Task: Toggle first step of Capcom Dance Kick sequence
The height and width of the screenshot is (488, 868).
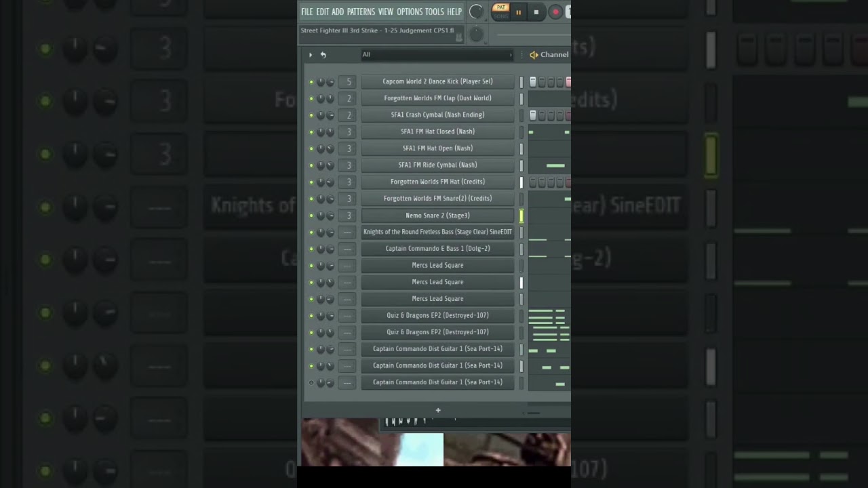Action: [x=533, y=82]
